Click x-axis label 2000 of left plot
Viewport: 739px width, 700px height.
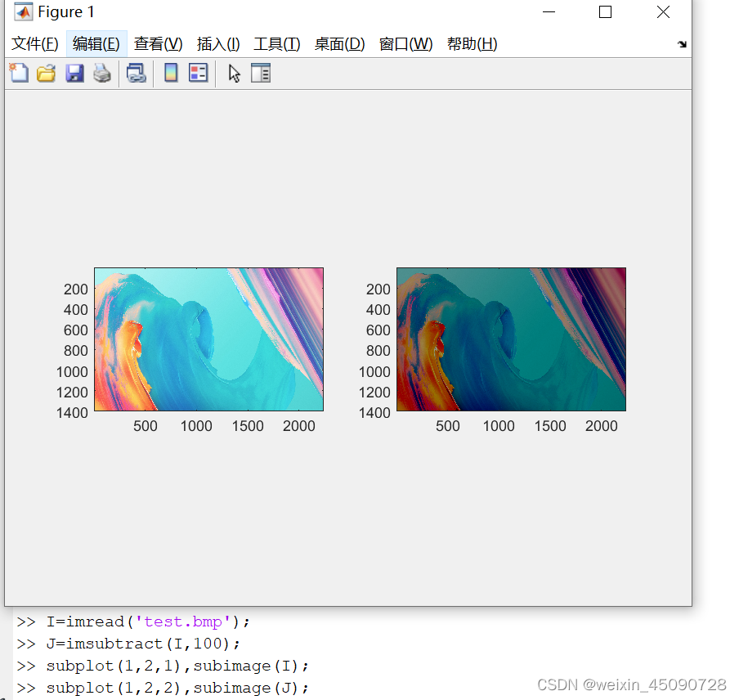point(299,426)
